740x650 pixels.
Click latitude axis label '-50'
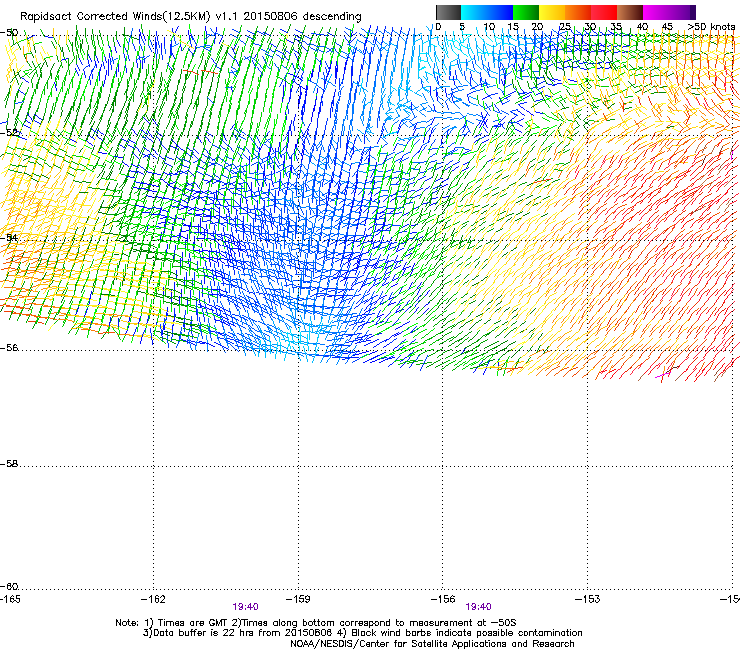9,33
